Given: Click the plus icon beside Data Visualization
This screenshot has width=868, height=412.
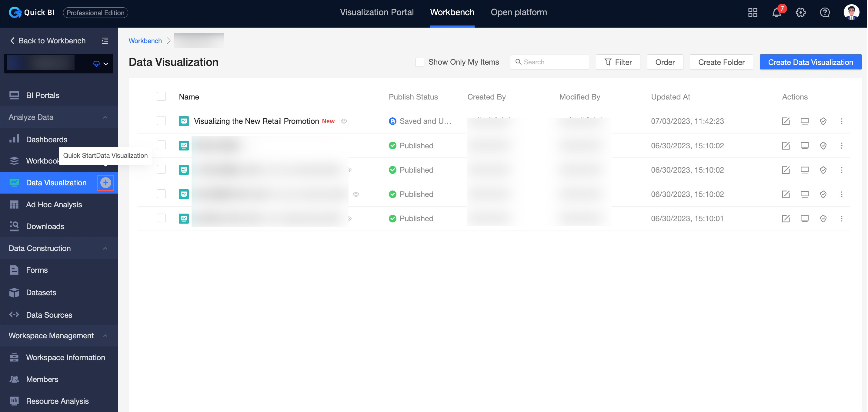Looking at the screenshot, I should 105,183.
